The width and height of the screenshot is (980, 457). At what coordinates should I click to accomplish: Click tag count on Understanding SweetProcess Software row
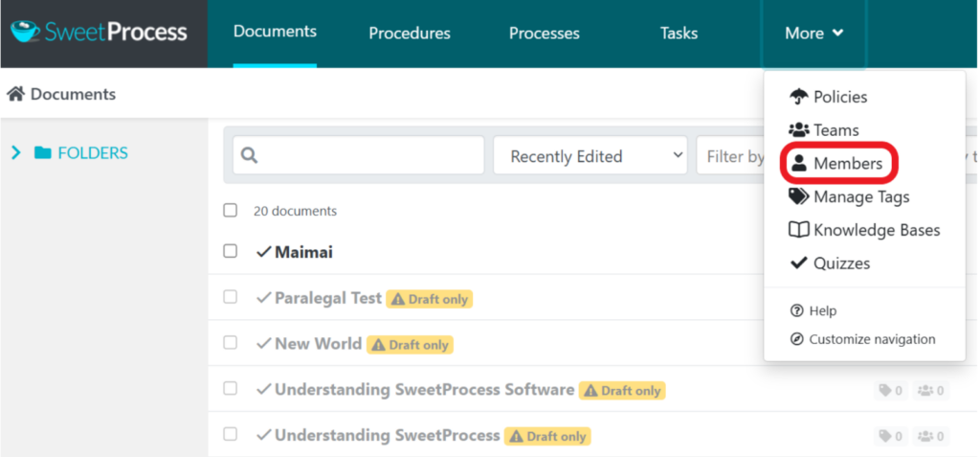[x=891, y=391]
